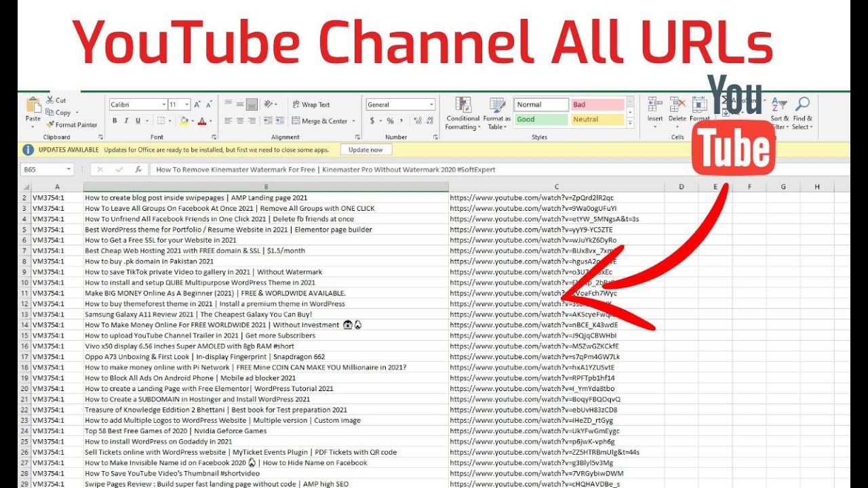
Task: Select the highlighted Bottom Align button
Action: (x=252, y=104)
